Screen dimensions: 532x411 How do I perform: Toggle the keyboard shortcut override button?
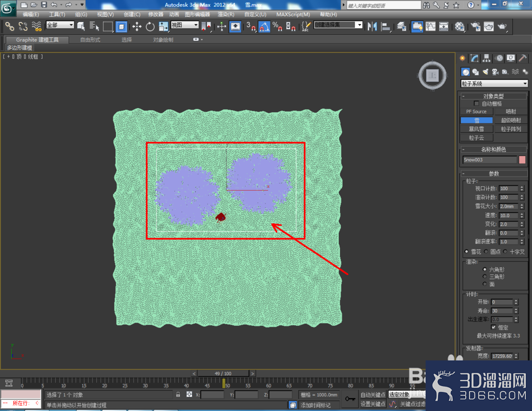click(235, 26)
